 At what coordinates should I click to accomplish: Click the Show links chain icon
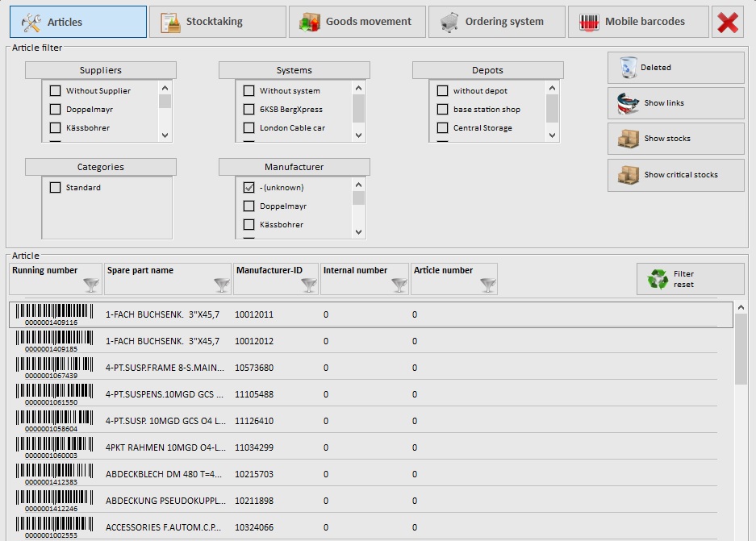[x=629, y=103]
